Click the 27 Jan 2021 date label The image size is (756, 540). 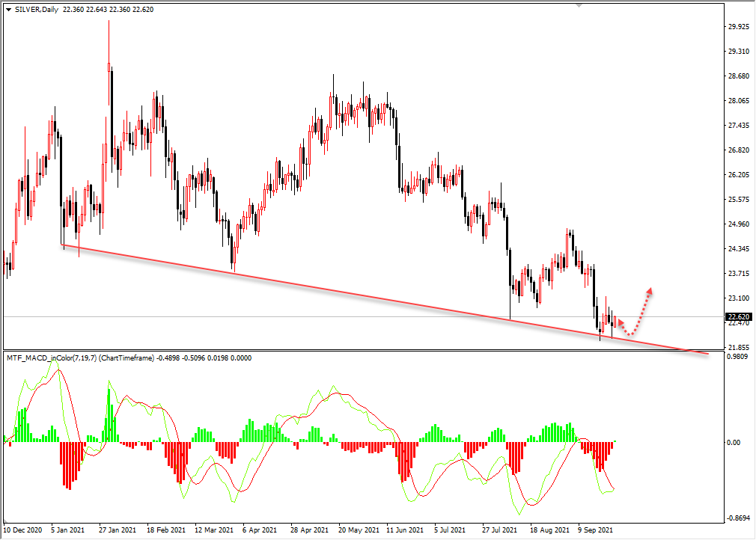tap(118, 530)
